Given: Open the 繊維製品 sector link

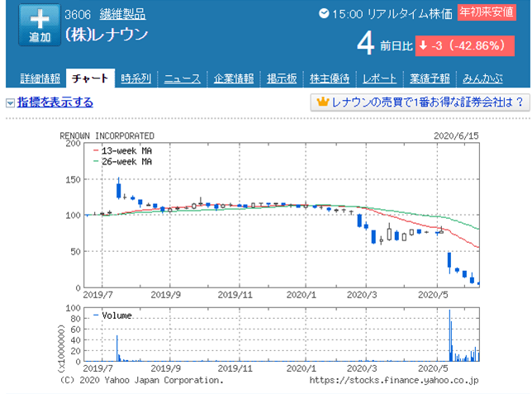Looking at the screenshot, I should 122,14.
